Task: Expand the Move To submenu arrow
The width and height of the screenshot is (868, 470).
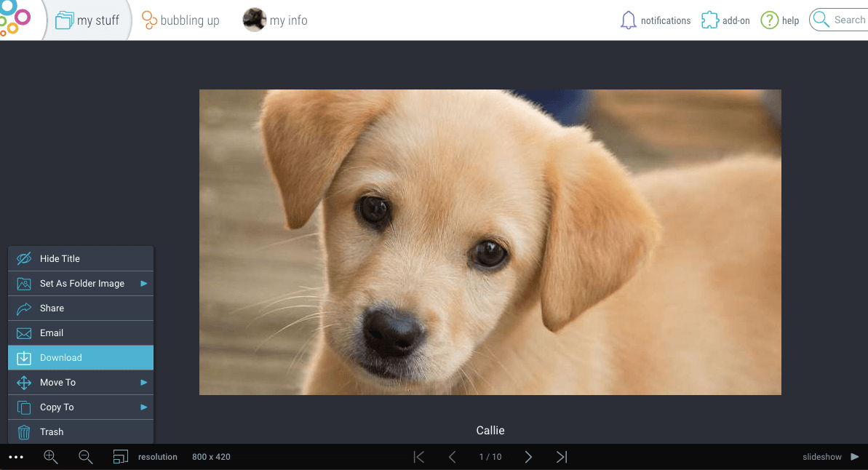Action: coord(144,383)
